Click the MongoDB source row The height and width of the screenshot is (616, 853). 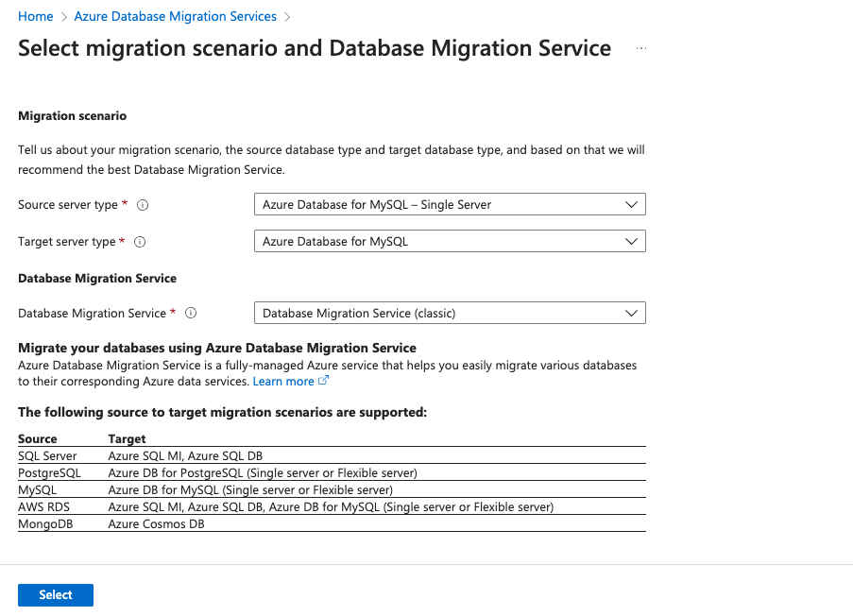coord(44,523)
